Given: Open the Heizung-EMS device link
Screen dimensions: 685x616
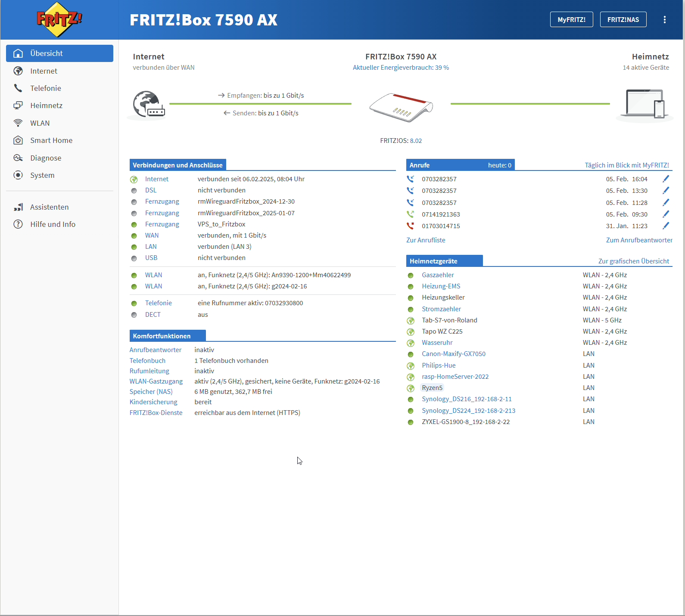Looking at the screenshot, I should click(441, 286).
